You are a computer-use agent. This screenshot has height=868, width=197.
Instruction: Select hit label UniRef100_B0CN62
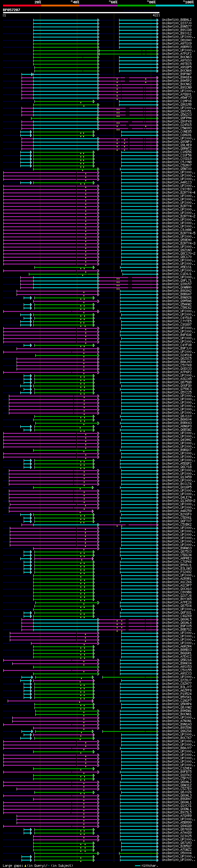click(x=177, y=84)
